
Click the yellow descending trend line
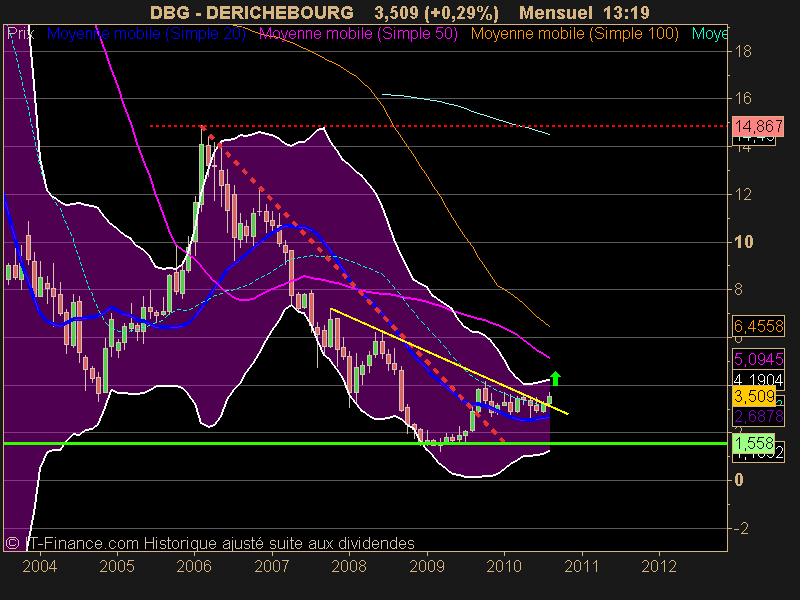[449, 361]
